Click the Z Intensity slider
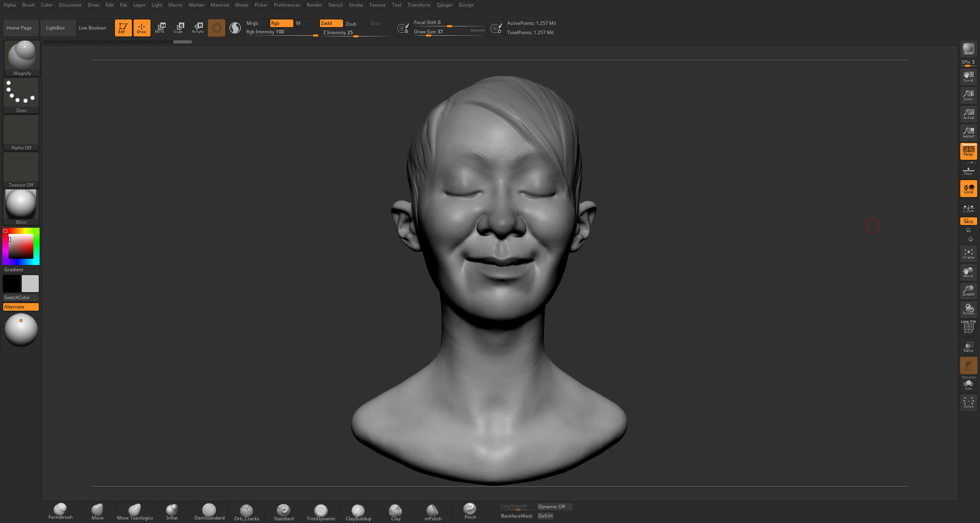Viewport: 980px width, 523px height. coord(356,33)
